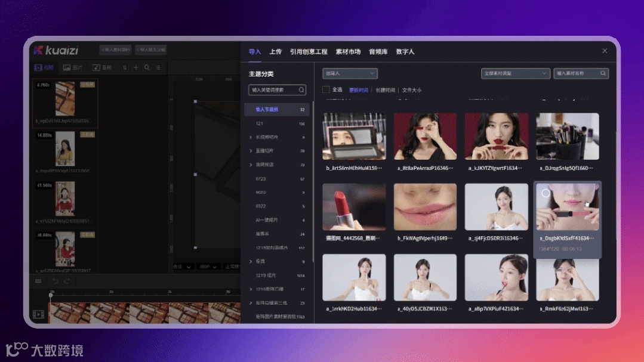
Task: Click the second 导入 button in editor header
Action: 151,50
